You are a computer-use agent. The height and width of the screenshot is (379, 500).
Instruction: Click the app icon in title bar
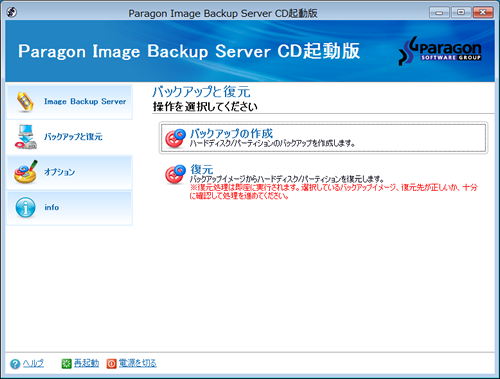click(x=12, y=13)
